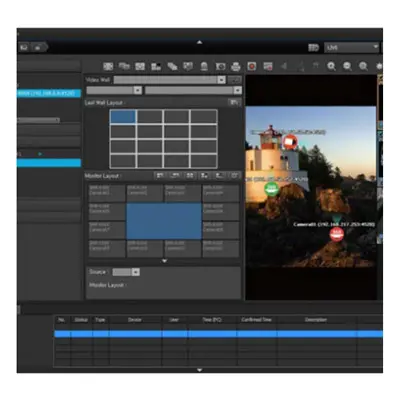The width and height of the screenshot is (400, 400).
Task: Select the large blue monitor layout tile
Action: (164, 221)
